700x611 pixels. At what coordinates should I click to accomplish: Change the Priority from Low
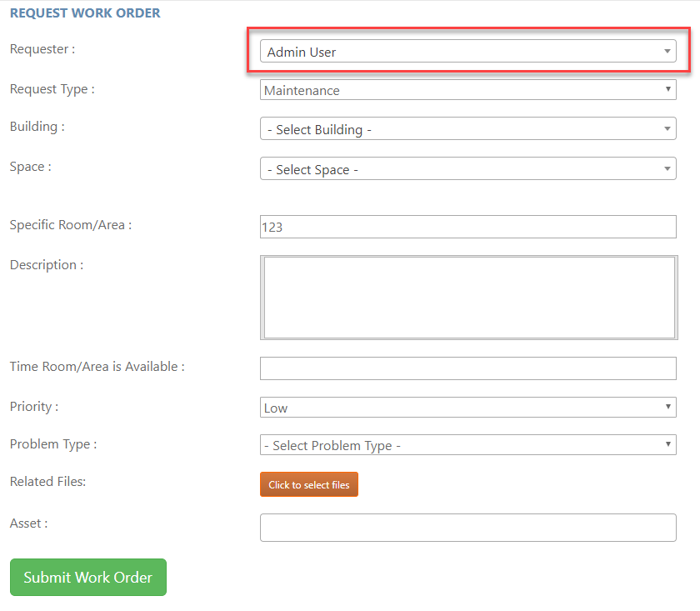467,407
